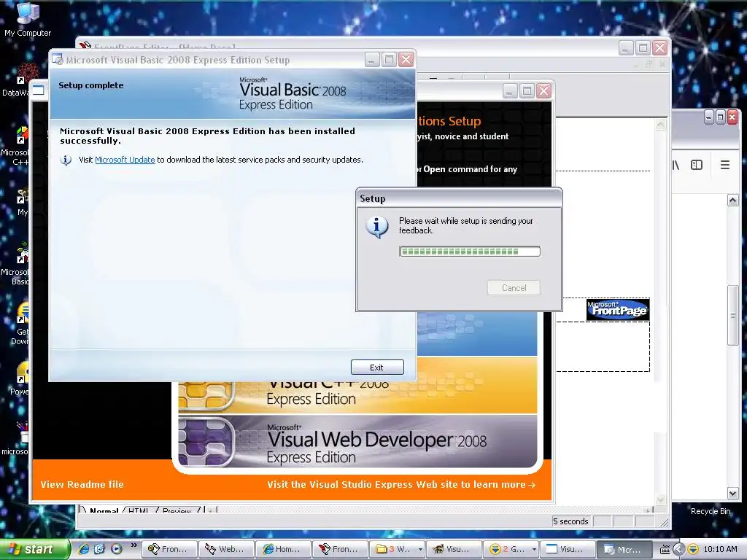This screenshot has width=747, height=560.
Task: Click info icon beside Microsoft Update text
Action: click(66, 160)
